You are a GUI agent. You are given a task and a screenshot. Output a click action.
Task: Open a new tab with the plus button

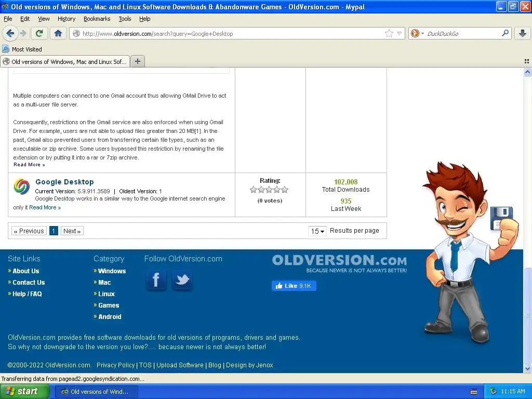(137, 61)
